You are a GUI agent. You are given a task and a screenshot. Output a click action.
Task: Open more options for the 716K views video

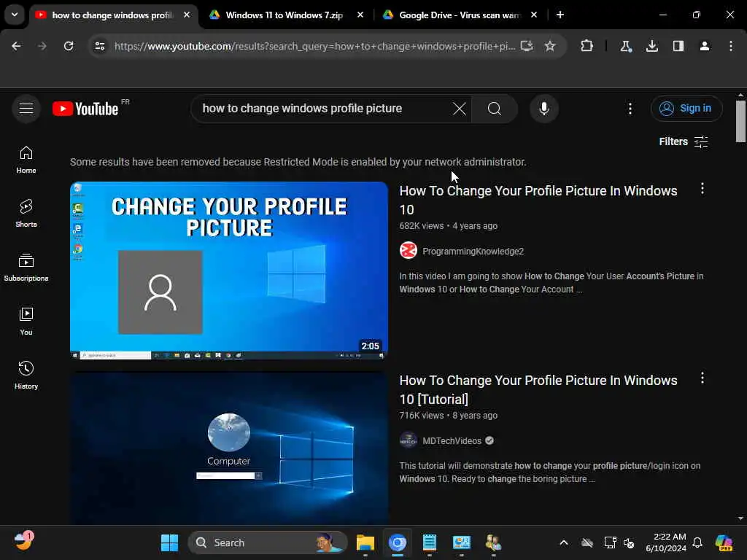pyautogui.click(x=703, y=378)
